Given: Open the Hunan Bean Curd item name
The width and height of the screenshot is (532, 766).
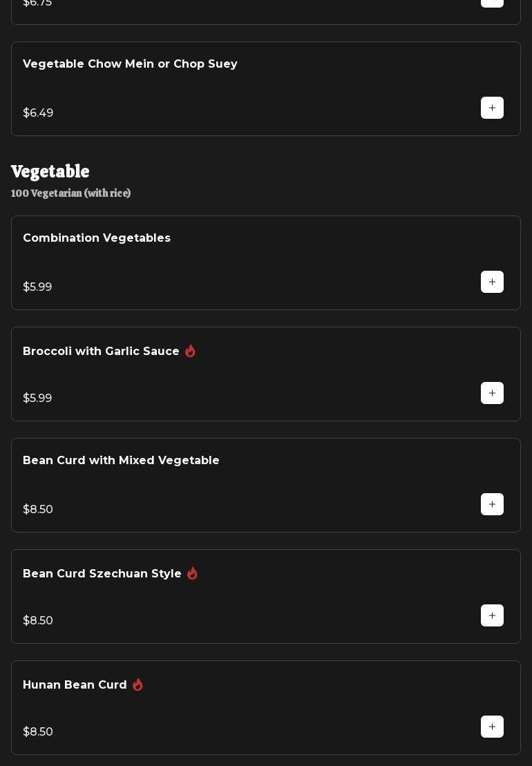Looking at the screenshot, I should pyautogui.click(x=75, y=685).
